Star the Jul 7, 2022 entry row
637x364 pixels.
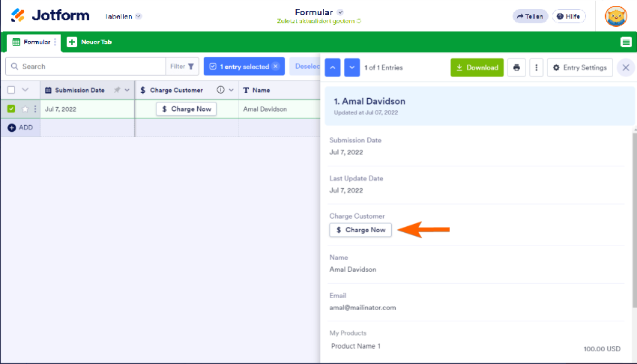(x=25, y=109)
